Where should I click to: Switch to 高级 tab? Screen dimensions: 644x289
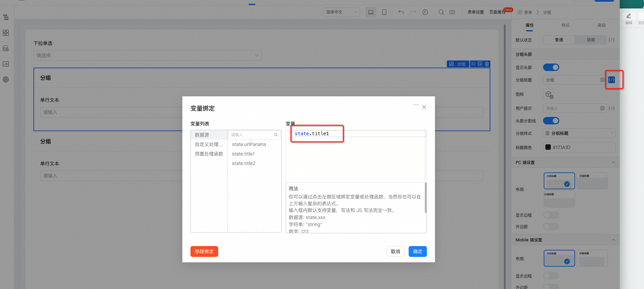coord(602,25)
